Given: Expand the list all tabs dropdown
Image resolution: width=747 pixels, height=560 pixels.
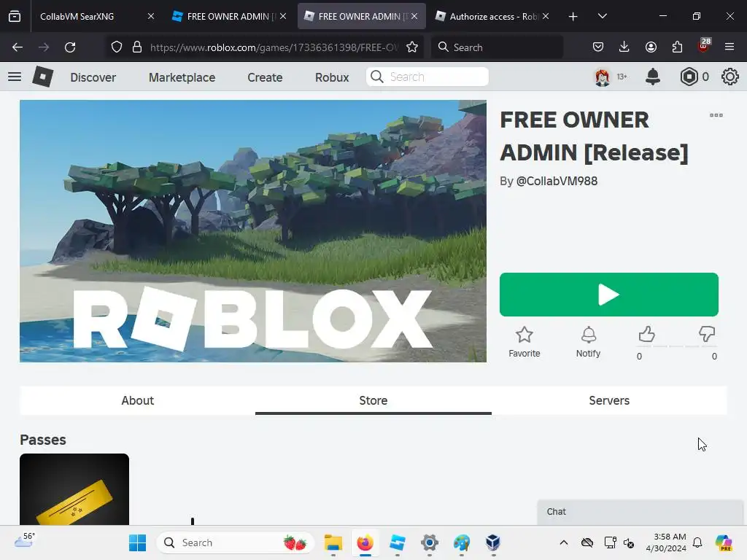Looking at the screenshot, I should [x=602, y=16].
